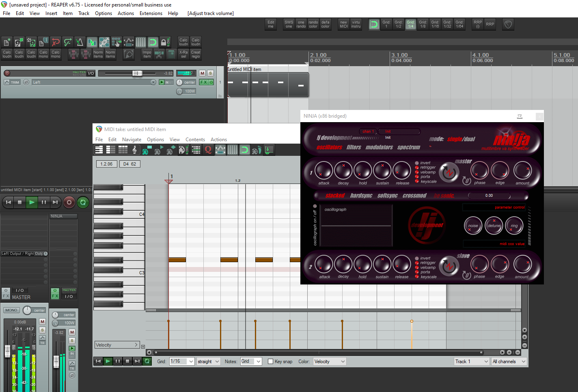Click the X-Ra sel toolbar button
Screen dimensions: 578x392
183,54
